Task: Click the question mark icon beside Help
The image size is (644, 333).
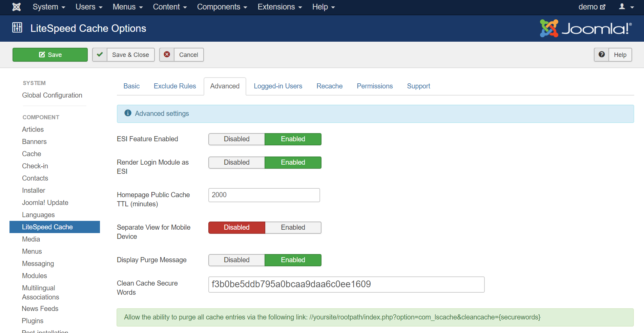Action: pyautogui.click(x=602, y=55)
